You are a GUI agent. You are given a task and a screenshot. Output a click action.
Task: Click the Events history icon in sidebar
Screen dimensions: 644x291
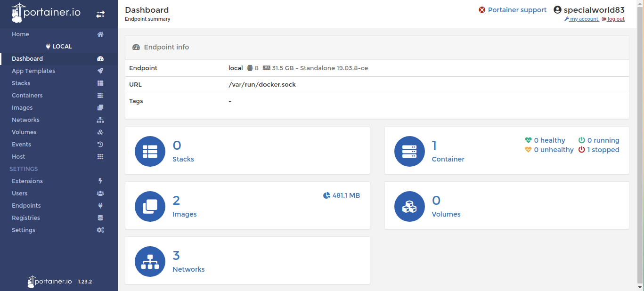point(100,145)
